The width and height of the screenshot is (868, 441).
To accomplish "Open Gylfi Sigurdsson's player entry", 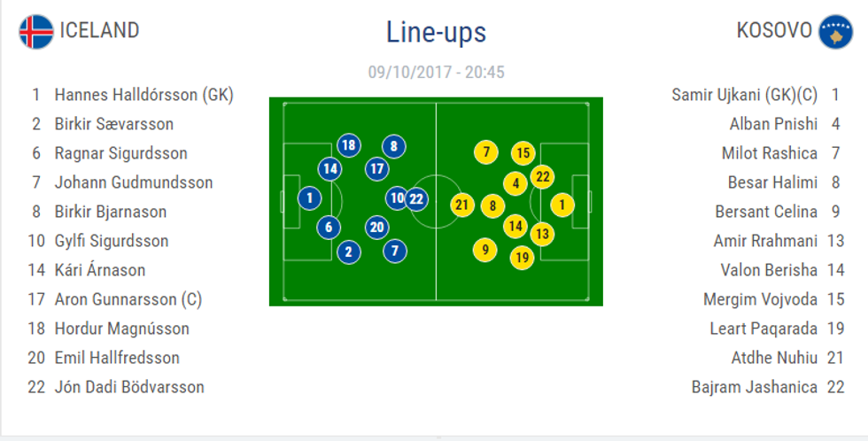I will [112, 241].
